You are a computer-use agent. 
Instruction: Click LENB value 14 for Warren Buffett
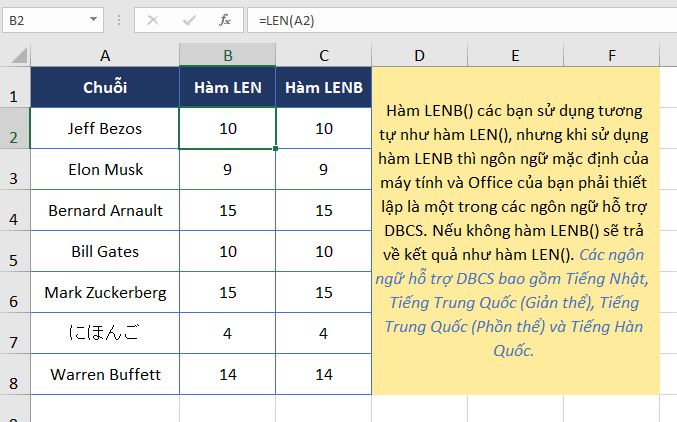pyautogui.click(x=324, y=374)
